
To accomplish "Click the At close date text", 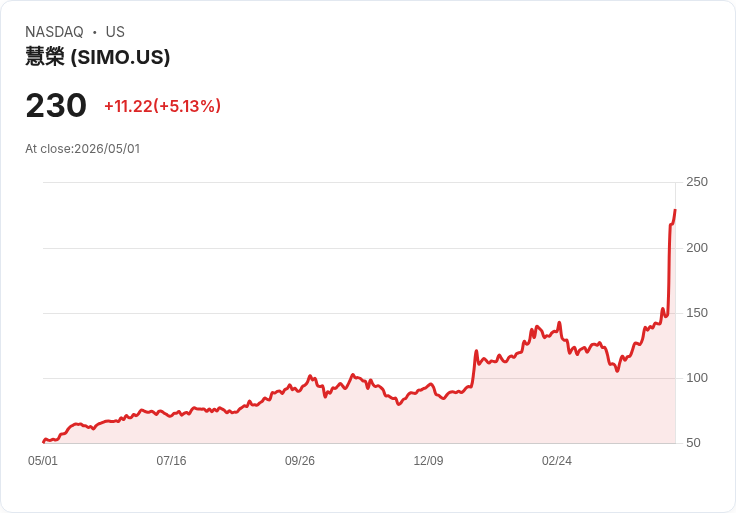I will [83, 149].
